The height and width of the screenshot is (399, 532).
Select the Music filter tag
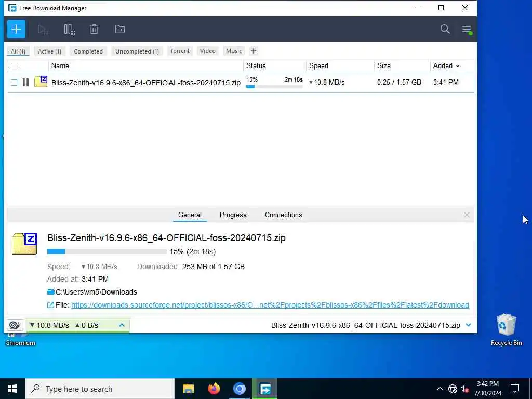pos(234,51)
